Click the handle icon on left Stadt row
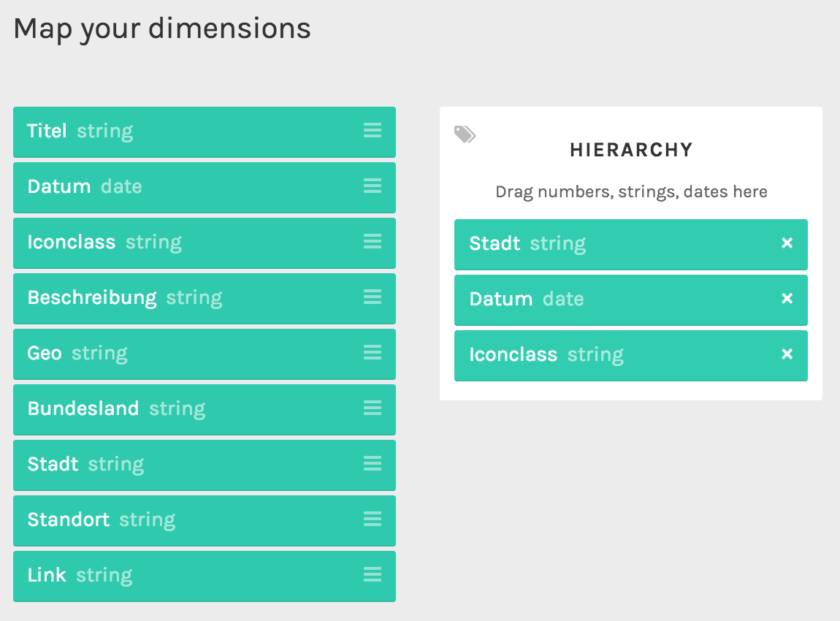The height and width of the screenshot is (621, 840). click(373, 463)
